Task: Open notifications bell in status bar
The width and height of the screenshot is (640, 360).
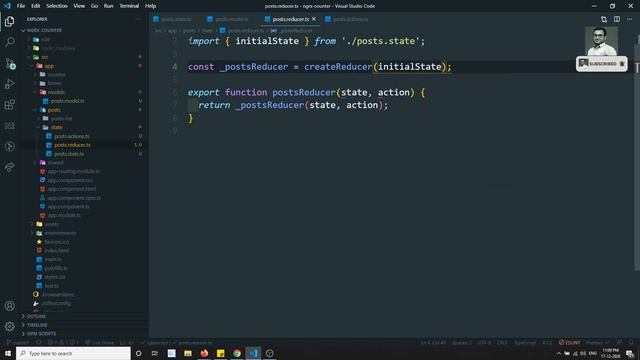Action: [631, 342]
